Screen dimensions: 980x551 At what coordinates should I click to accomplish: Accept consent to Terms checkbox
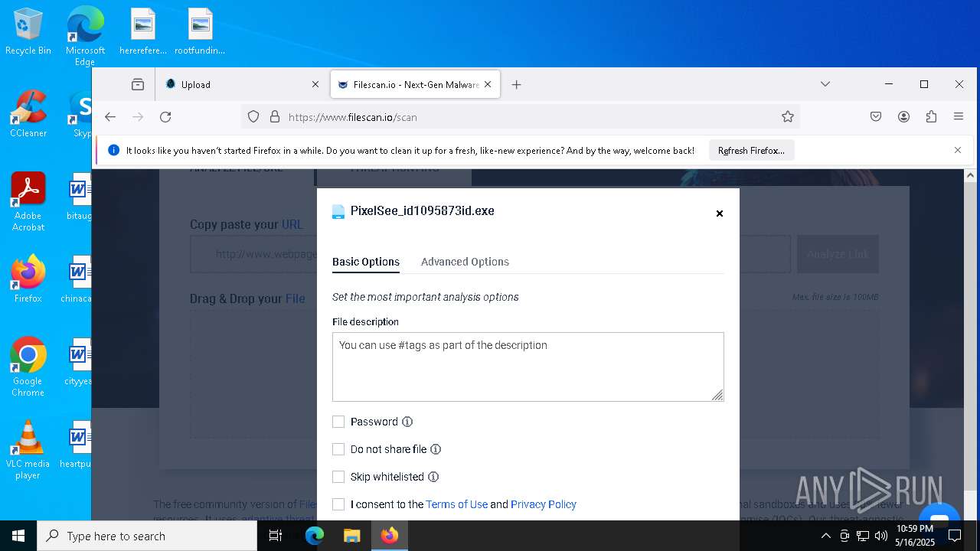[x=338, y=504]
